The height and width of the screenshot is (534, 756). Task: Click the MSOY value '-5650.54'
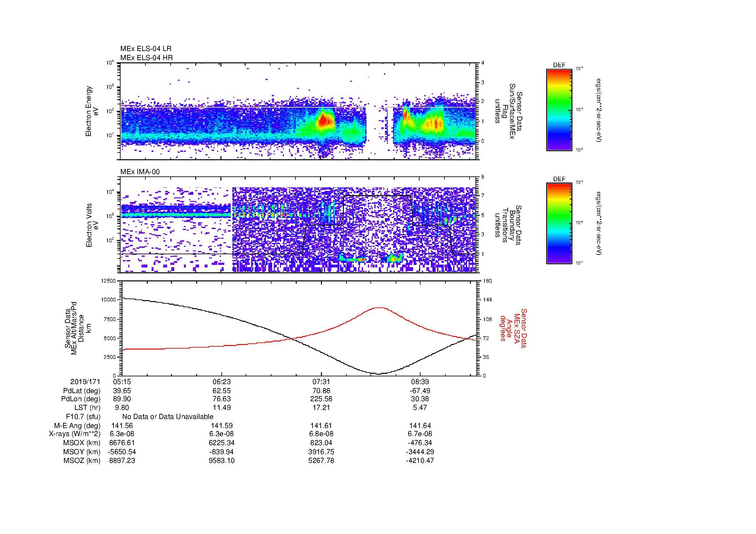tap(122, 452)
